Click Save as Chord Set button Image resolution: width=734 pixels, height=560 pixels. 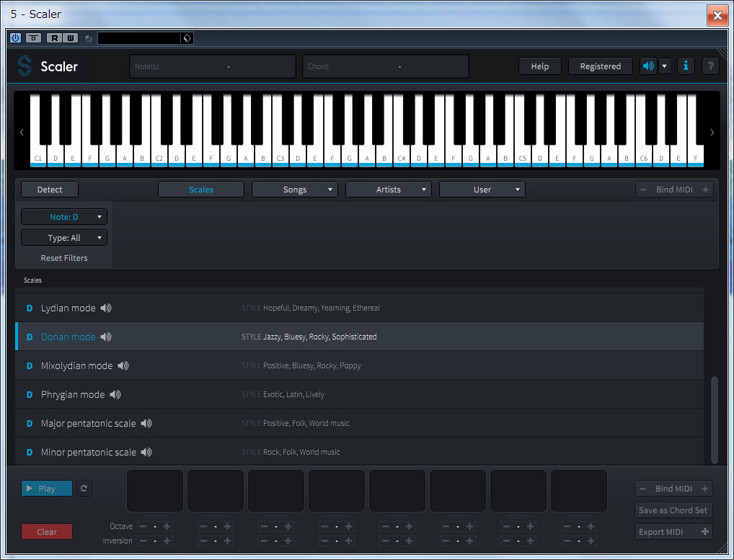click(673, 510)
